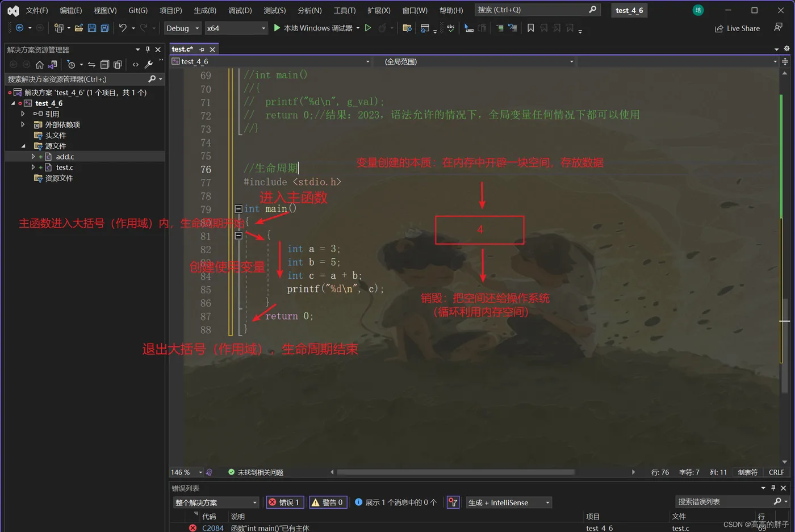This screenshot has width=795, height=532.
Task: Open the 146 % zoom level dropdown
Action: pos(187,472)
